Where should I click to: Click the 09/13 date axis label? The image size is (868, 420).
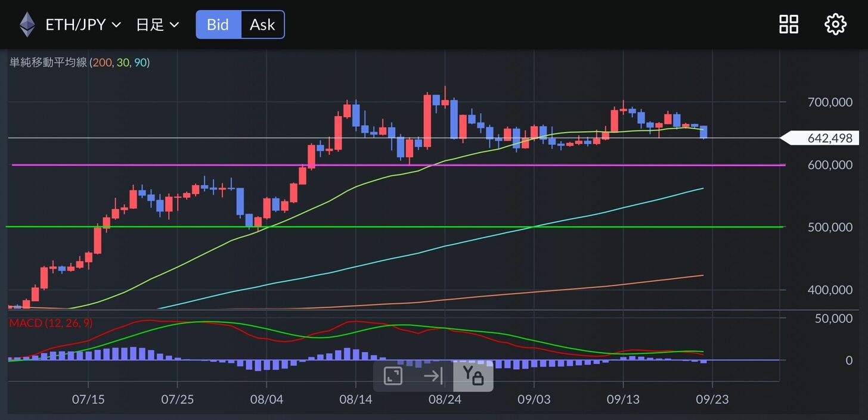click(x=623, y=399)
